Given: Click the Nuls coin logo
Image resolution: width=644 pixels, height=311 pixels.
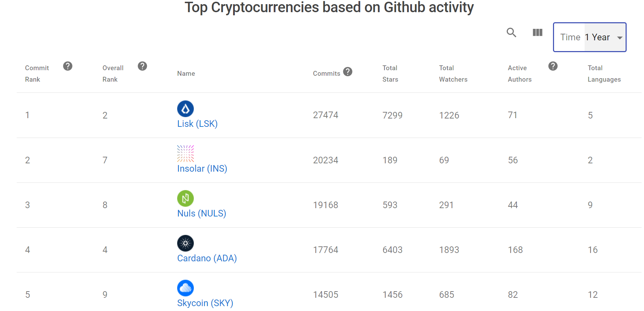Looking at the screenshot, I should 185,198.
